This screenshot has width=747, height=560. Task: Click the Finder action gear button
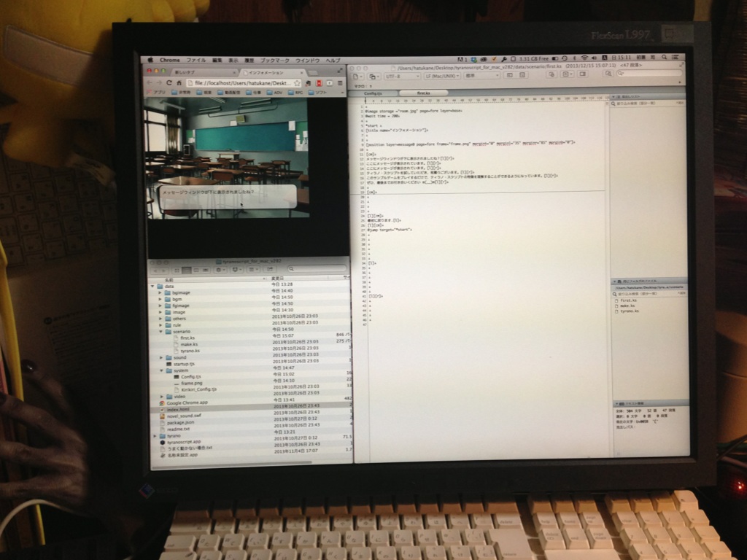(x=219, y=270)
